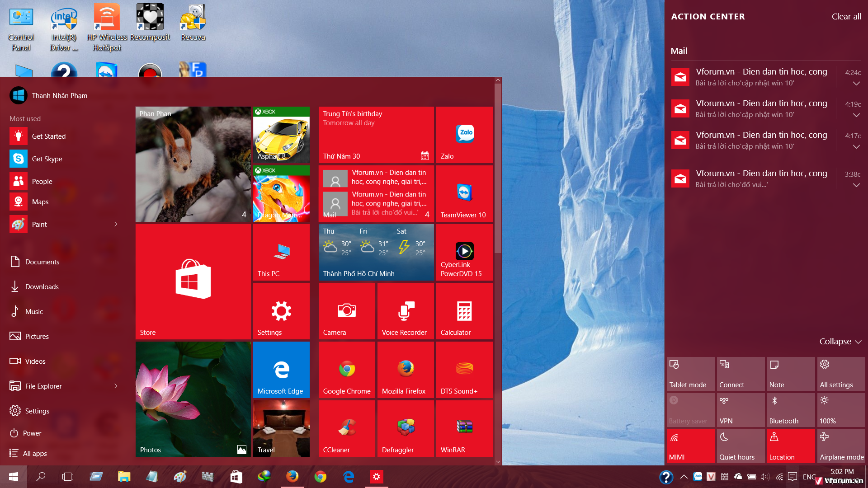The width and height of the screenshot is (868, 488).
Task: Launch TeamViewer 10 tile
Action: click(464, 193)
